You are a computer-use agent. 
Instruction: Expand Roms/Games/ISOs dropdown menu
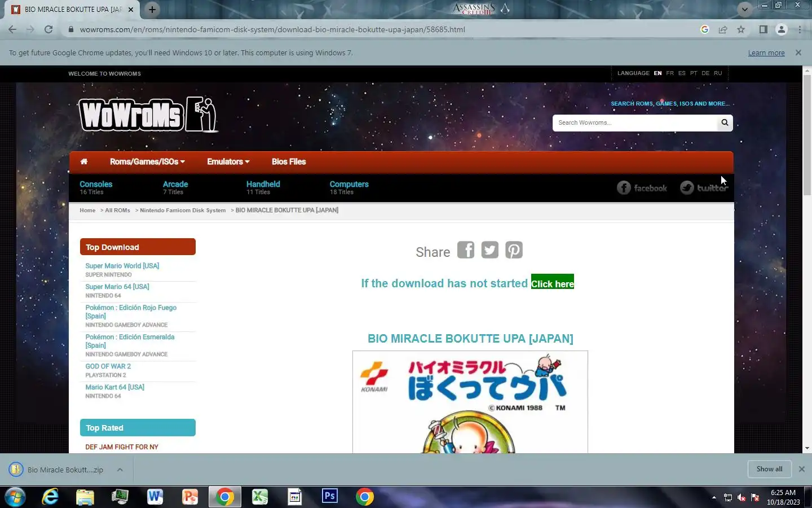pyautogui.click(x=147, y=161)
